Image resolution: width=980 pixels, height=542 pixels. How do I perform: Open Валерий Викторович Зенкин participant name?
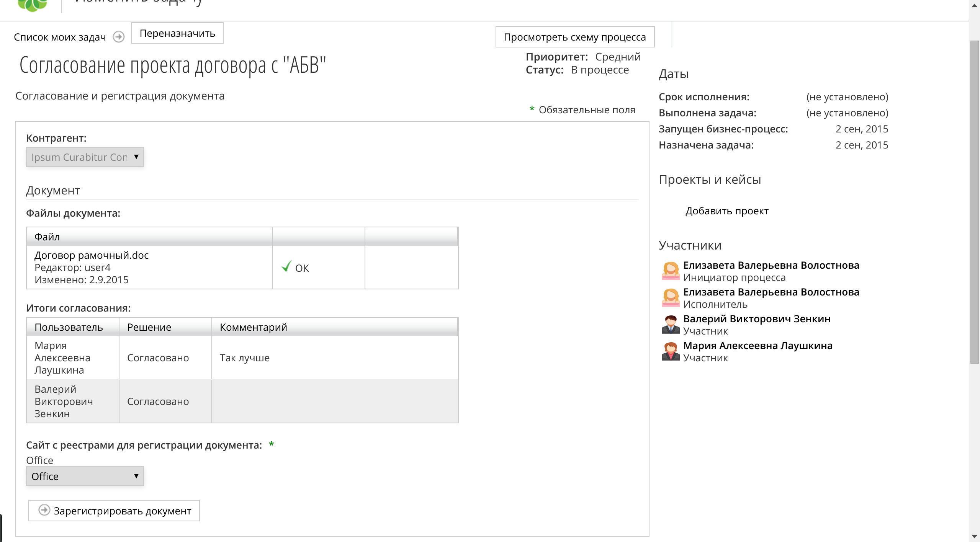pyautogui.click(x=756, y=319)
